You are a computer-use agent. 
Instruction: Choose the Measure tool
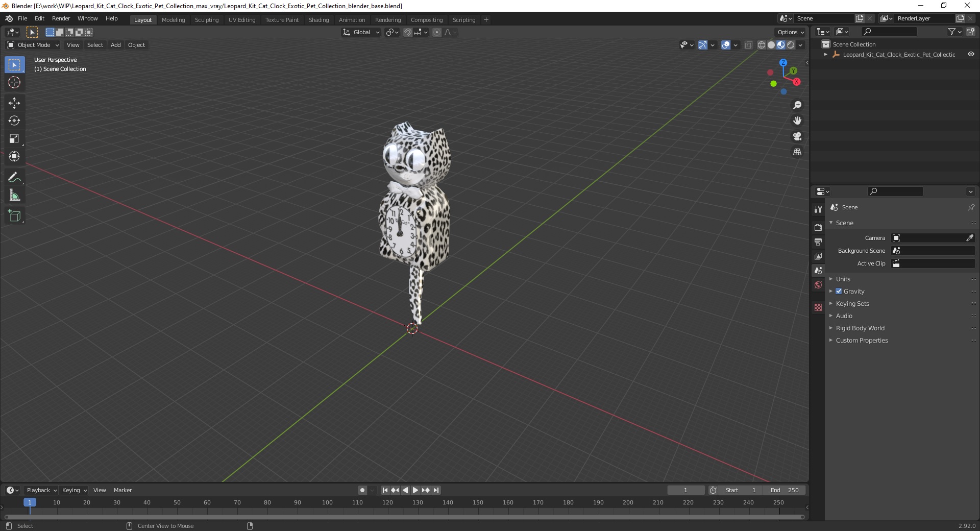coord(14,196)
